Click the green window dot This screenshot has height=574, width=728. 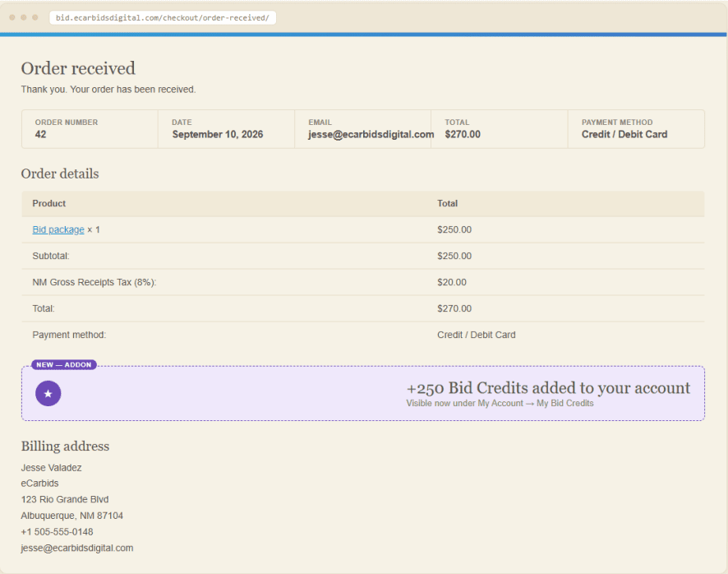coord(35,17)
